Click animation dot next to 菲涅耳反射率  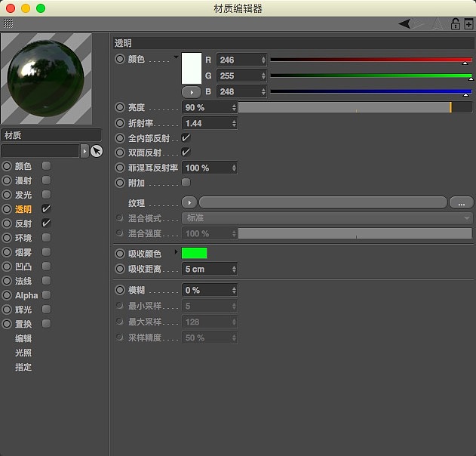(120, 168)
